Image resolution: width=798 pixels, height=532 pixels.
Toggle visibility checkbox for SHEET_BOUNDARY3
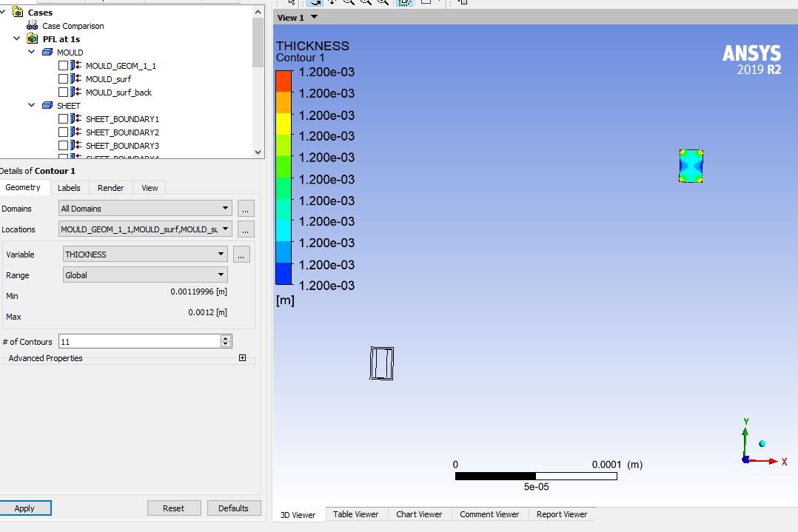(x=63, y=146)
